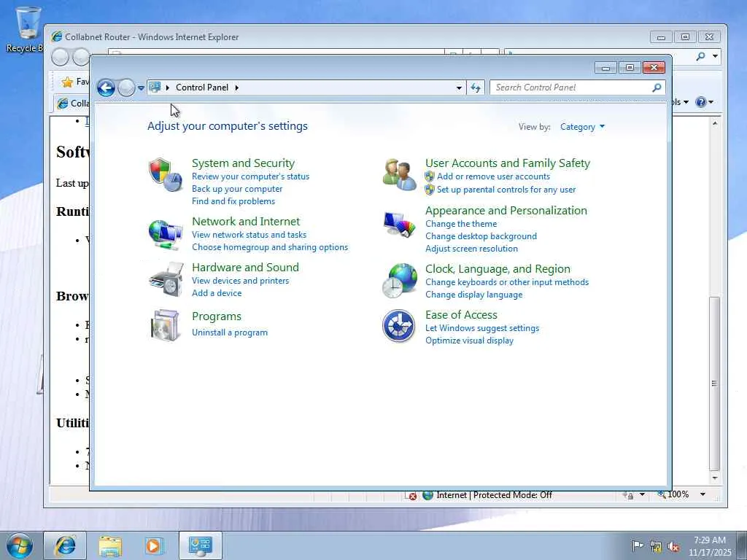
Task: Open Hardware and Sound category
Action: click(x=245, y=267)
